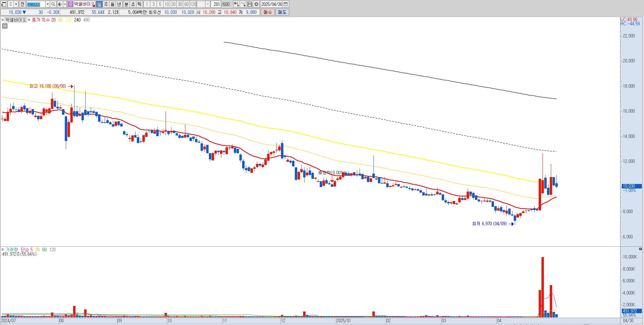This screenshot has width=644, height=325.
Task: Click the line drawing tool icon
Action: coord(243,4)
